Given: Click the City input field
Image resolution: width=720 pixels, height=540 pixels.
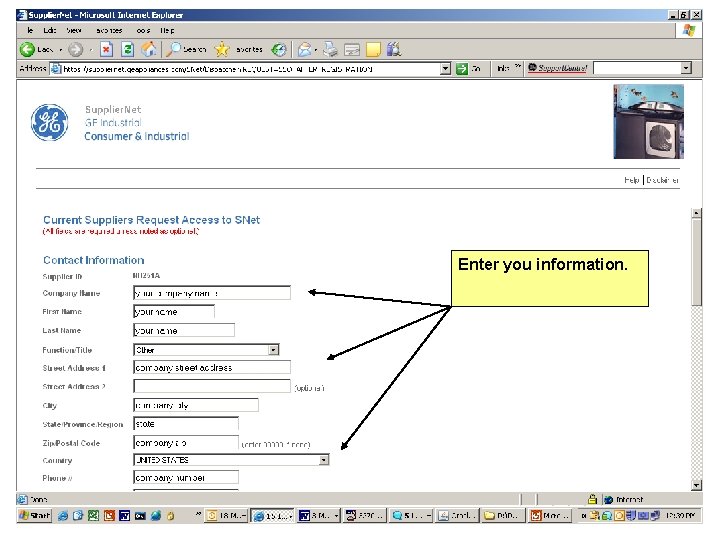Looking at the screenshot, I should (196, 405).
